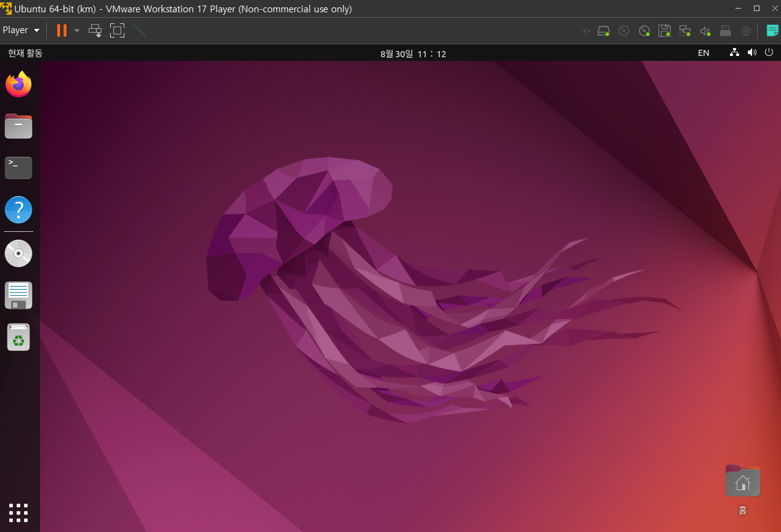Viewport: 781px width, 532px height.
Task: Click the Unity mode icon in VMware toolbar
Action: [x=140, y=30]
